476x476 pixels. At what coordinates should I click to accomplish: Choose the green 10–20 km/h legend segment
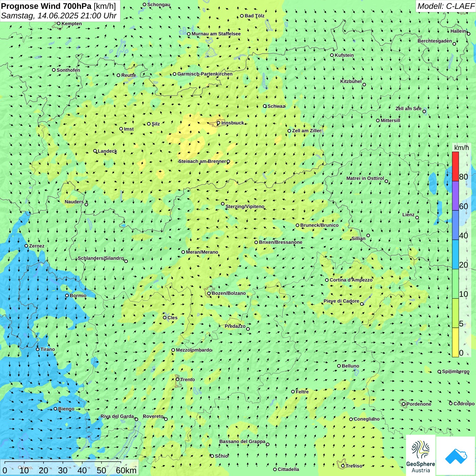pos(455,284)
